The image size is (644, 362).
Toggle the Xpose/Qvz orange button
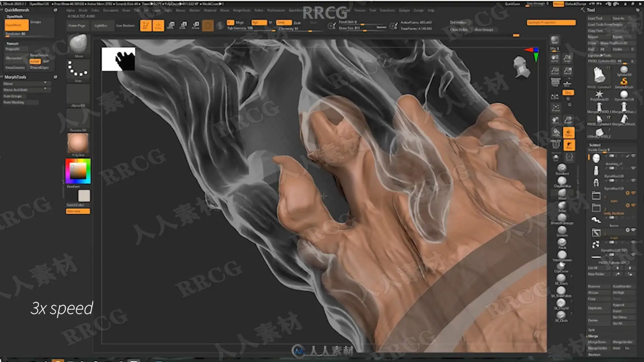tap(568, 93)
